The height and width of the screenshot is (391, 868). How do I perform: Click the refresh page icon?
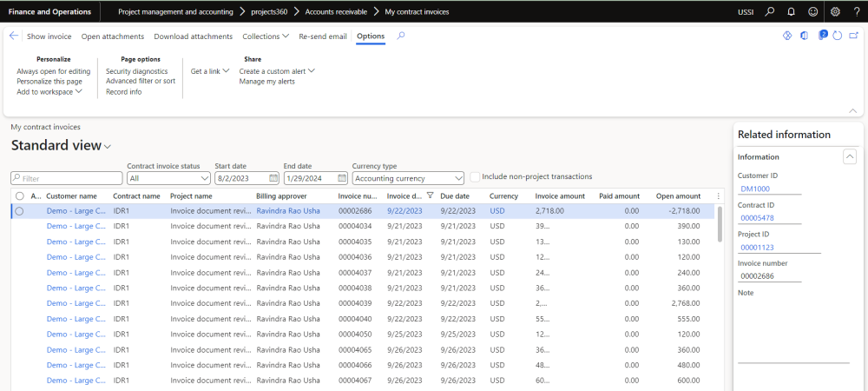click(838, 36)
